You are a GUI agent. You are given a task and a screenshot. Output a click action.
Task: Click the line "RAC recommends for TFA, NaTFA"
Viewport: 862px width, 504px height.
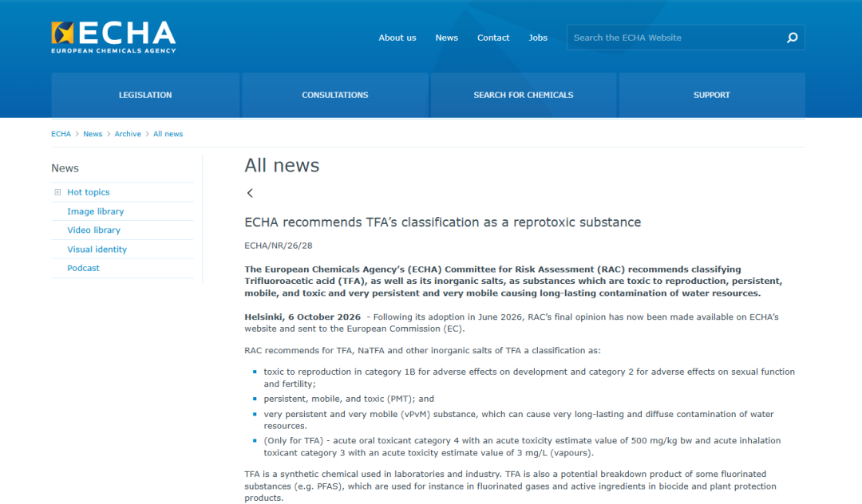point(423,350)
